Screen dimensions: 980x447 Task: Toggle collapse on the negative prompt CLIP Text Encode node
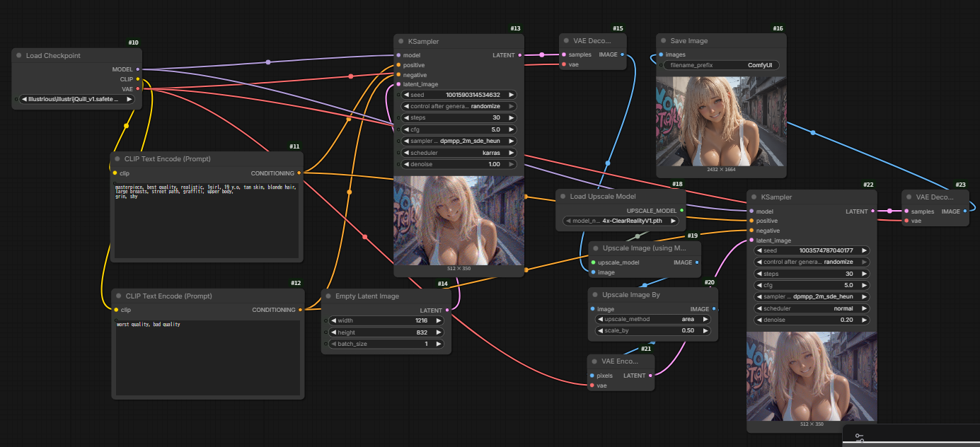click(x=118, y=296)
